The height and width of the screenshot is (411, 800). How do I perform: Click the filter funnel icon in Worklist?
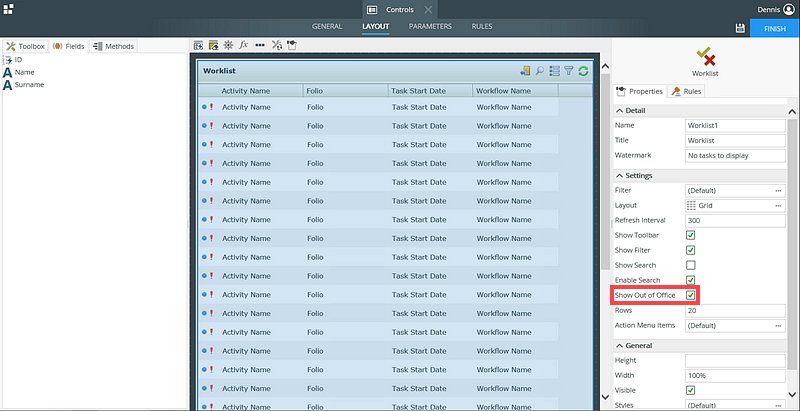pyautogui.click(x=568, y=71)
